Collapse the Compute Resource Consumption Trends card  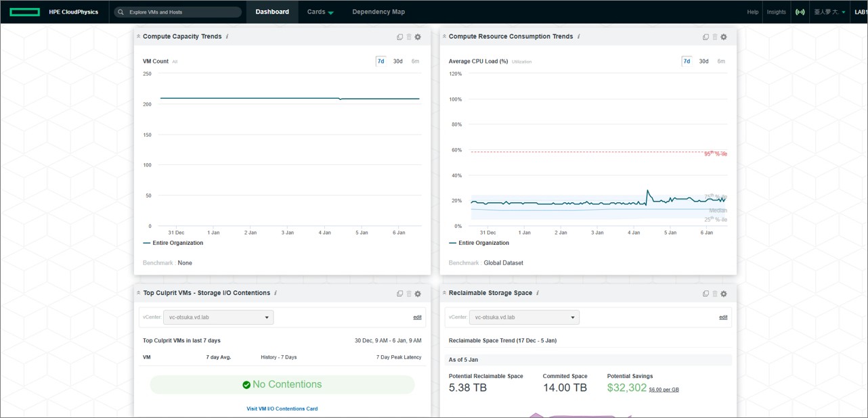coord(444,37)
